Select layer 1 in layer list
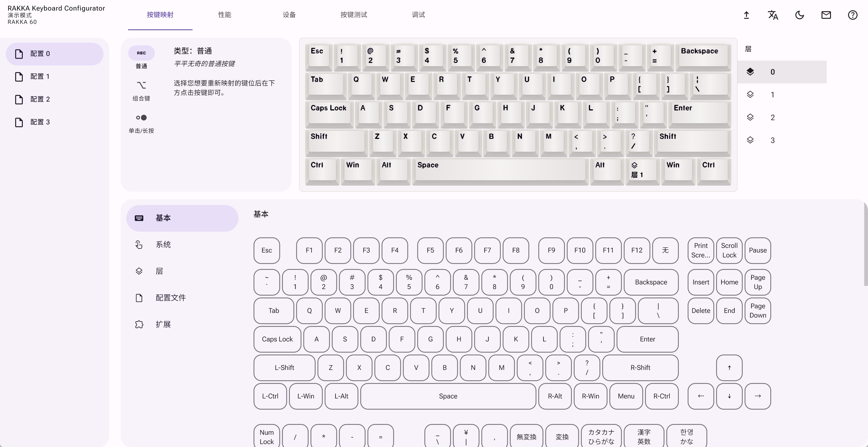This screenshot has width=868, height=447. (x=782, y=95)
